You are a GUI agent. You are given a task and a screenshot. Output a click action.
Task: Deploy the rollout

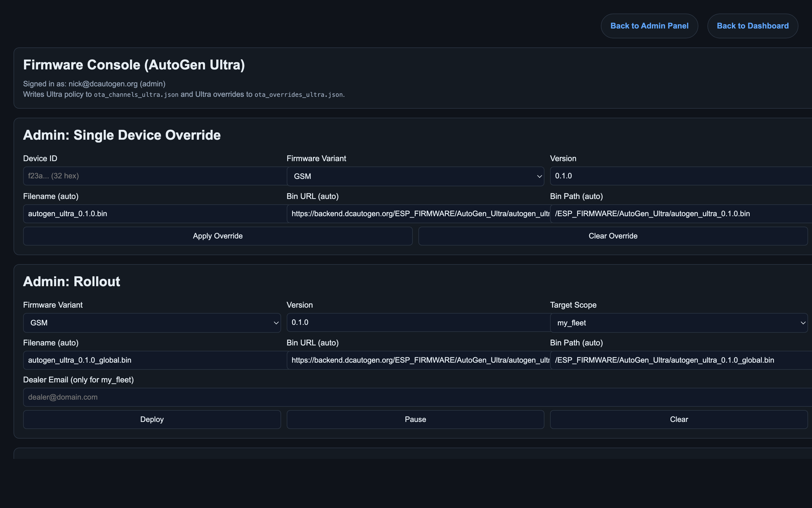152,419
